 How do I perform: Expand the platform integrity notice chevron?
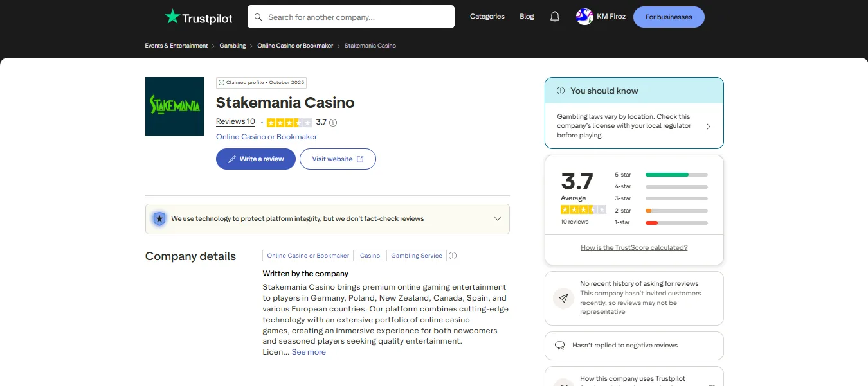[x=497, y=219]
